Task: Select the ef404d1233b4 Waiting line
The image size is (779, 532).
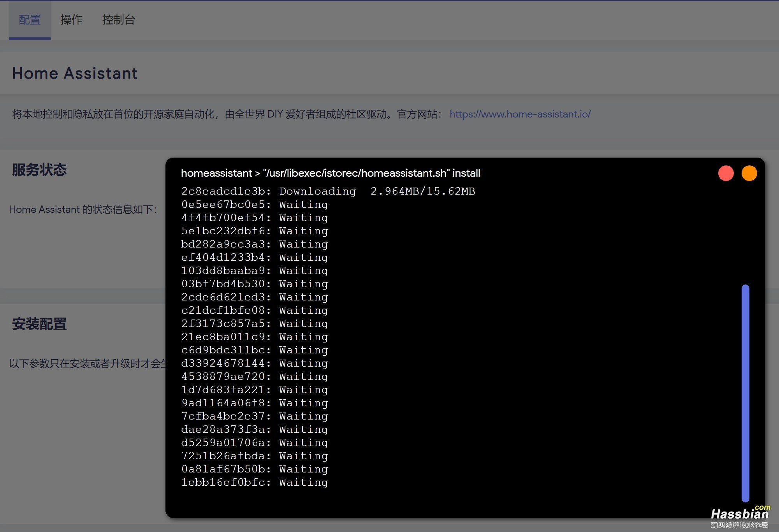Action: (255, 257)
